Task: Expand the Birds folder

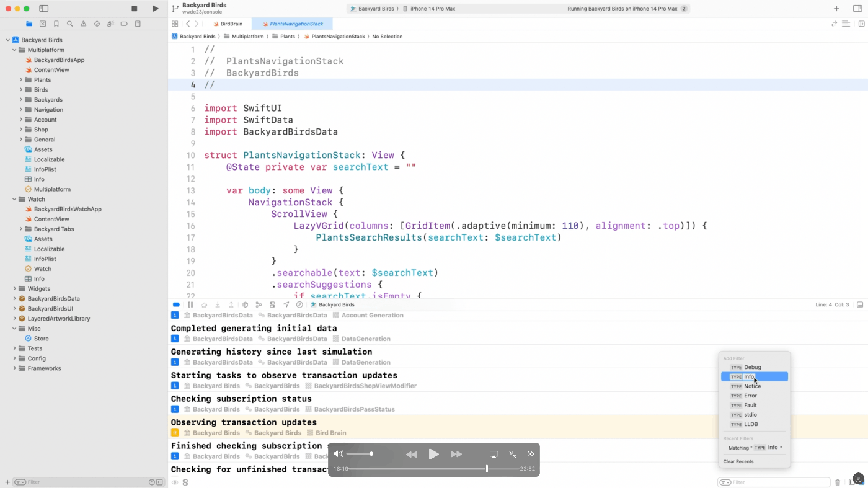Action: pyautogui.click(x=20, y=90)
